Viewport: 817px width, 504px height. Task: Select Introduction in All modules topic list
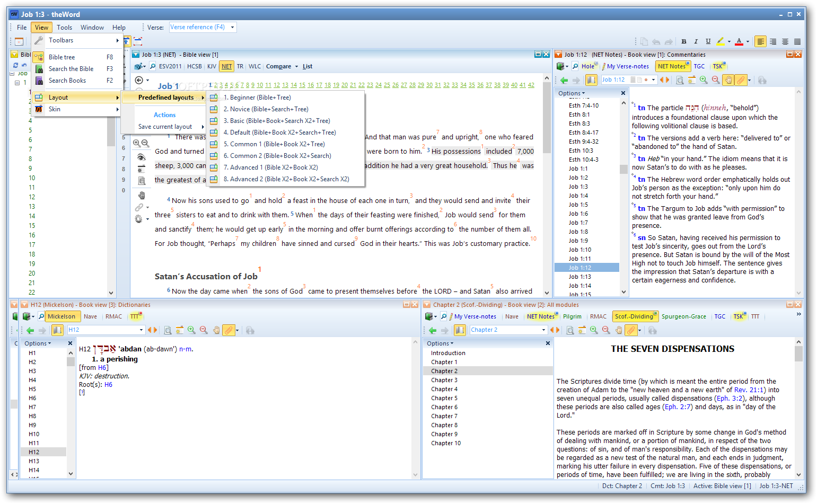448,353
